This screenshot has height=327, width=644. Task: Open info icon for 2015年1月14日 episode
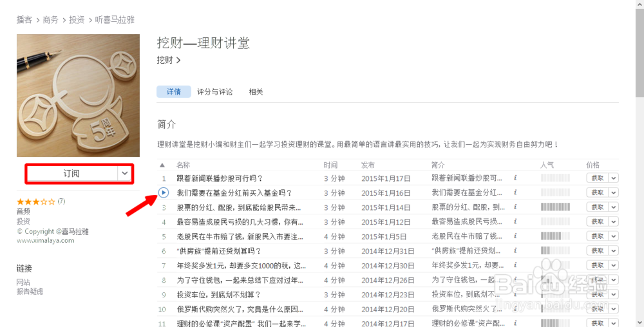[515, 207]
